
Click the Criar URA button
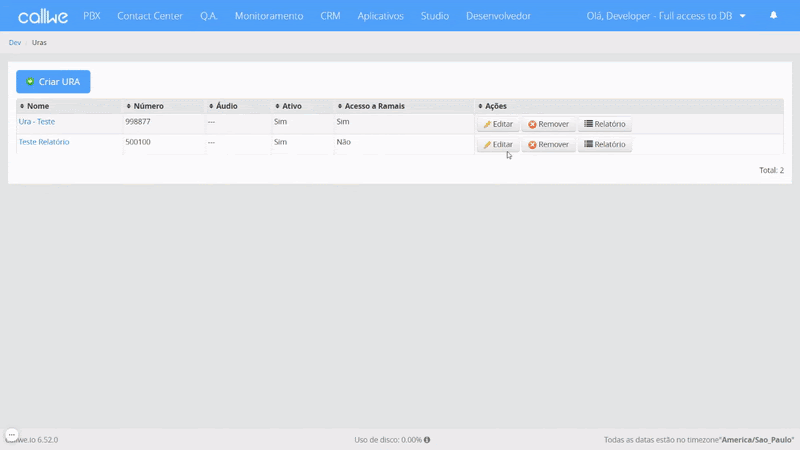tap(53, 82)
